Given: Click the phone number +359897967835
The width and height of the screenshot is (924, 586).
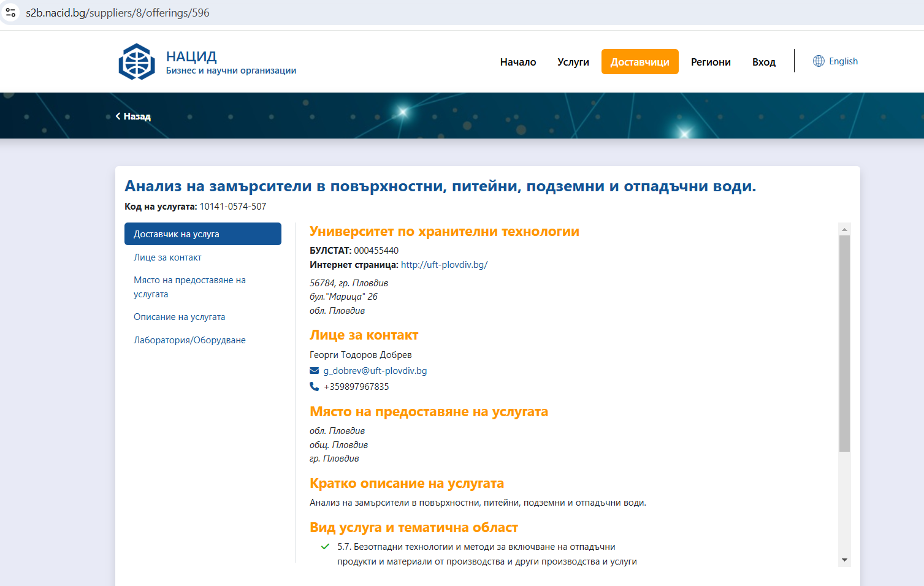Looking at the screenshot, I should [356, 387].
